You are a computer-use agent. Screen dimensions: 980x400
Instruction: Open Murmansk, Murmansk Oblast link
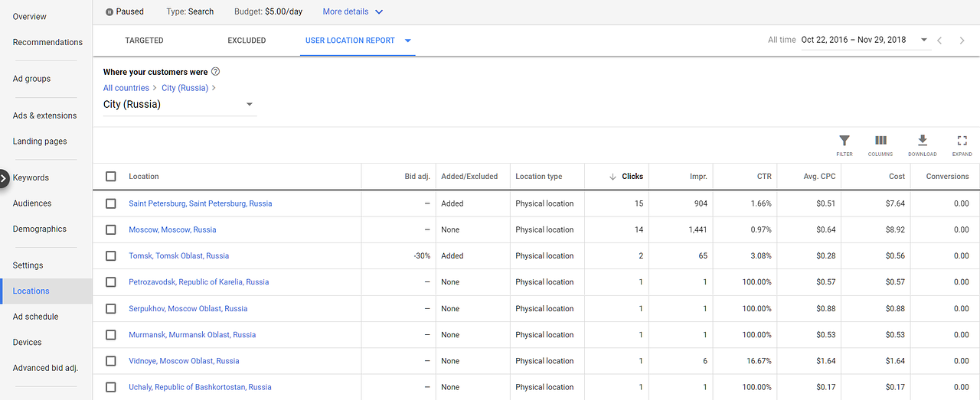pos(192,335)
